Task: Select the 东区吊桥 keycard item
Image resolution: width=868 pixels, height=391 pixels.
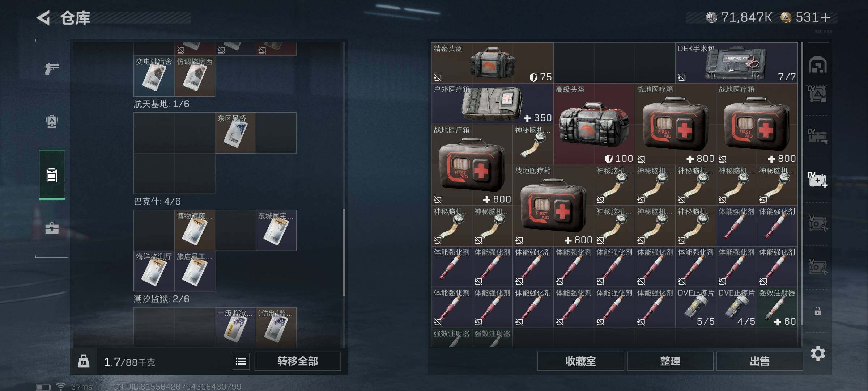Action: (x=235, y=133)
